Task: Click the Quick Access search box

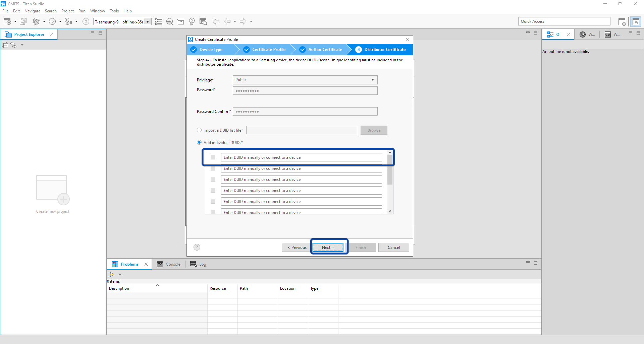Action: click(564, 21)
